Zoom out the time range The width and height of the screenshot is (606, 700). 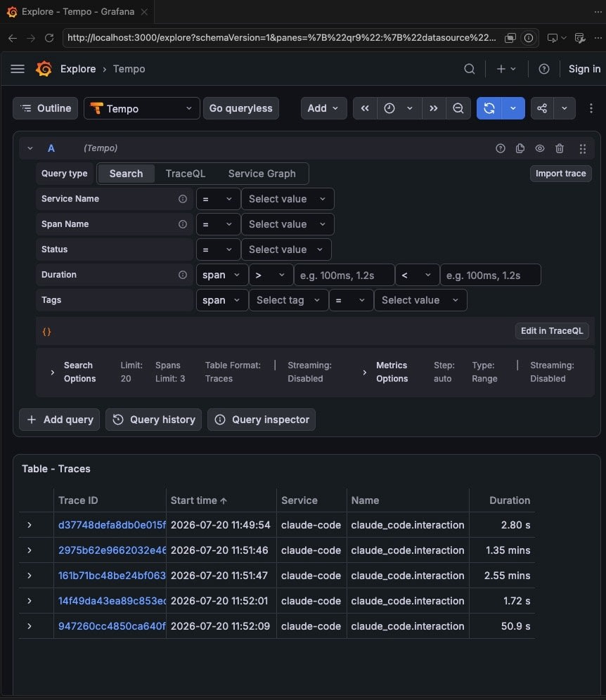click(x=458, y=108)
